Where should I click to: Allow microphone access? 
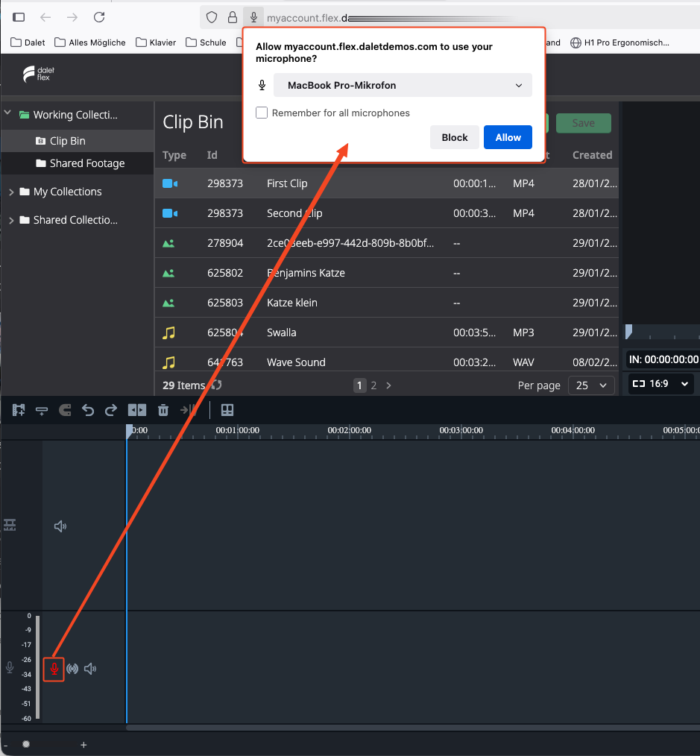(508, 137)
